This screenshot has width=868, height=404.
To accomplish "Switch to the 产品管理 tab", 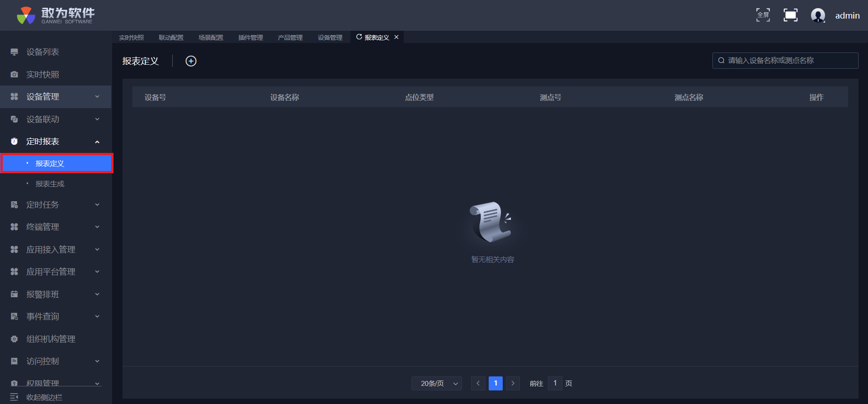I will point(290,38).
